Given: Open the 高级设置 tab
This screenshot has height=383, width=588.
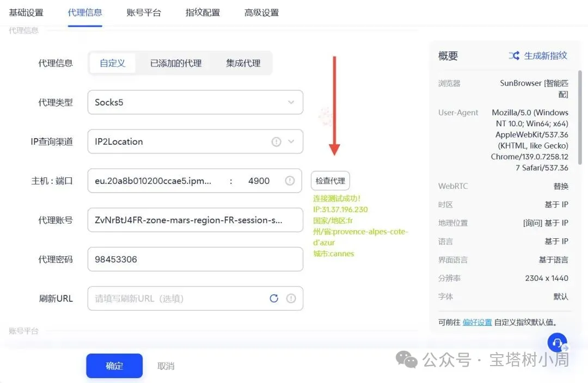Looking at the screenshot, I should point(261,13).
